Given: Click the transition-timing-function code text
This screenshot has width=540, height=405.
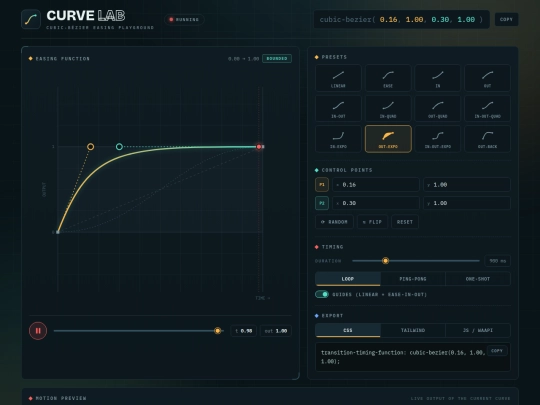Looking at the screenshot, I should 403,357.
